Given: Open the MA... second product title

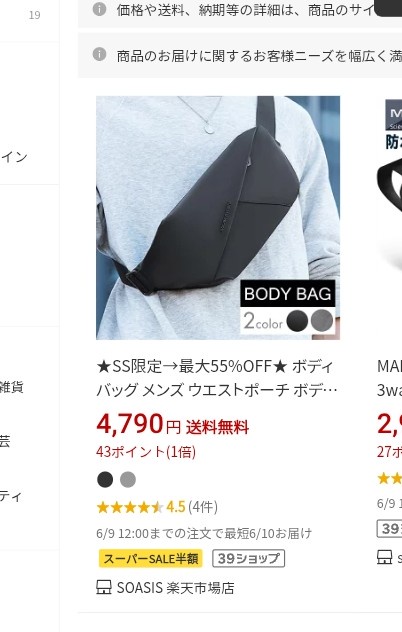Looking at the screenshot, I should 389,378.
